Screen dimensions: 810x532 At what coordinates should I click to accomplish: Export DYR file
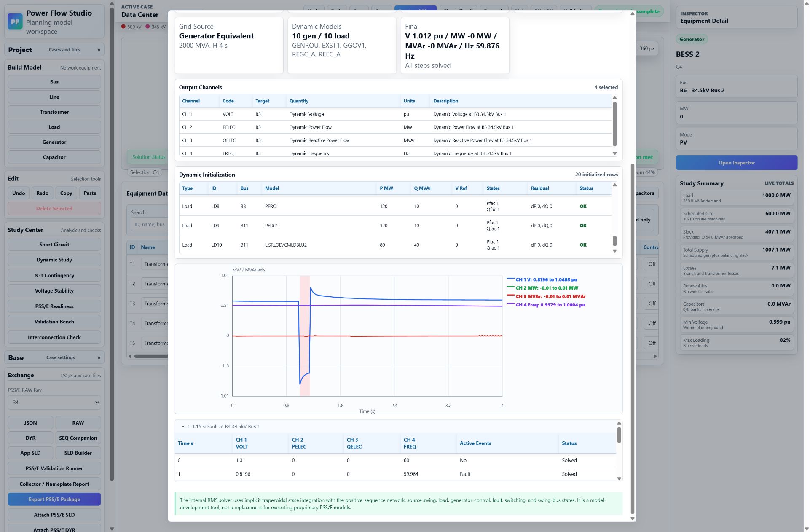pos(30,438)
